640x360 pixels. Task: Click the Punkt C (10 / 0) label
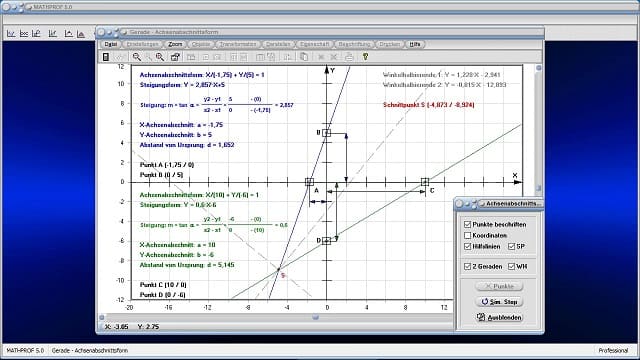[x=163, y=285]
